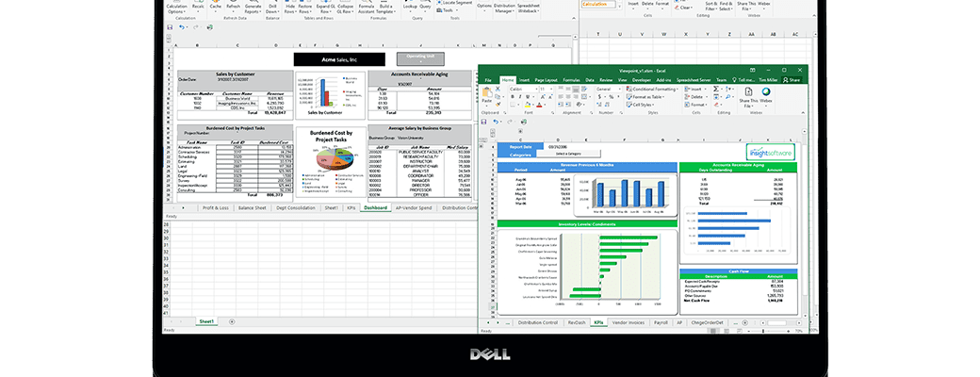Click Refresh in the back window ribbon

[233, 6]
